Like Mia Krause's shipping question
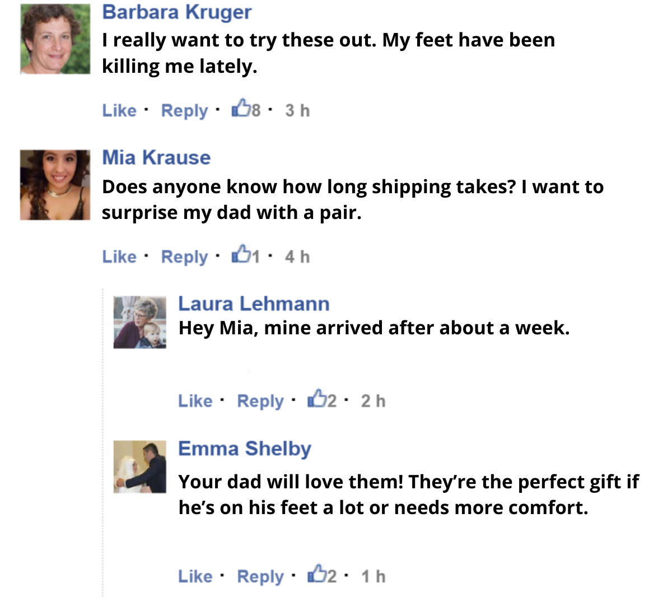Screen dimensions: 672x616 coord(119,256)
